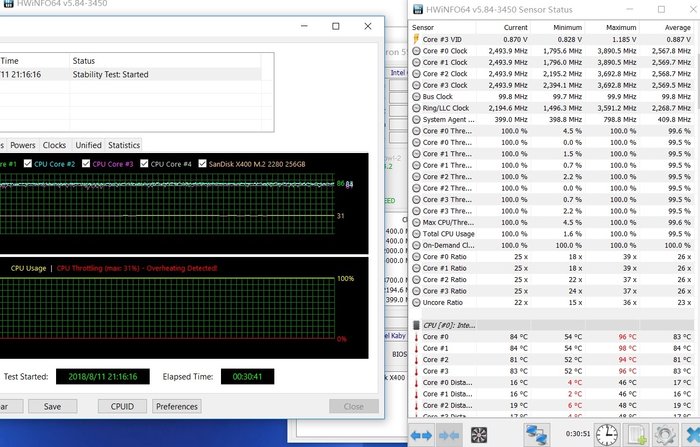
Task: Click the Preferences button
Action: (177, 407)
